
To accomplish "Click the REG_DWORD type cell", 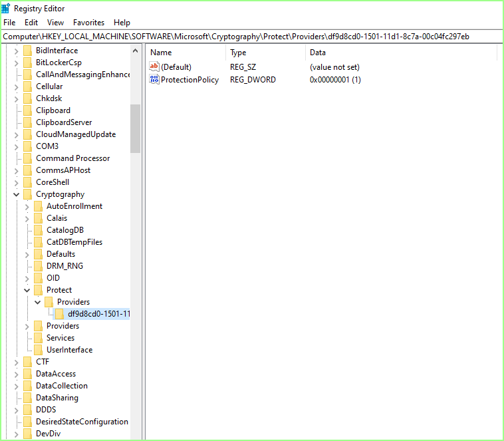I will pyautogui.click(x=253, y=80).
